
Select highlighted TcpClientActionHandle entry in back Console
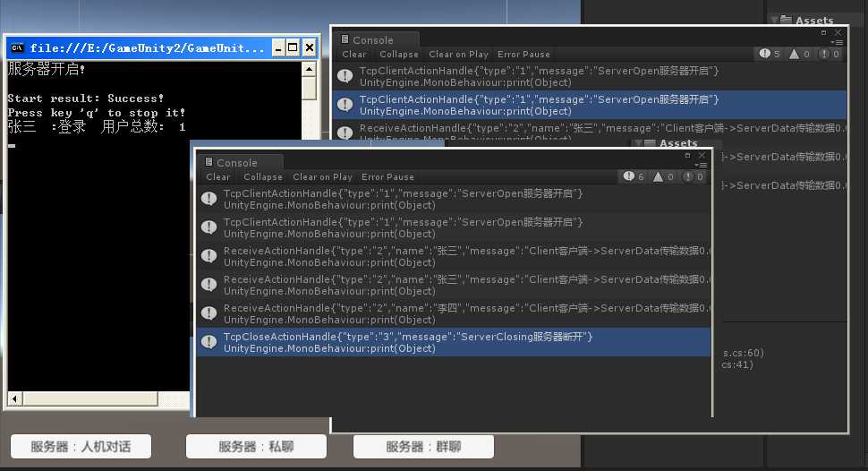coord(590,105)
